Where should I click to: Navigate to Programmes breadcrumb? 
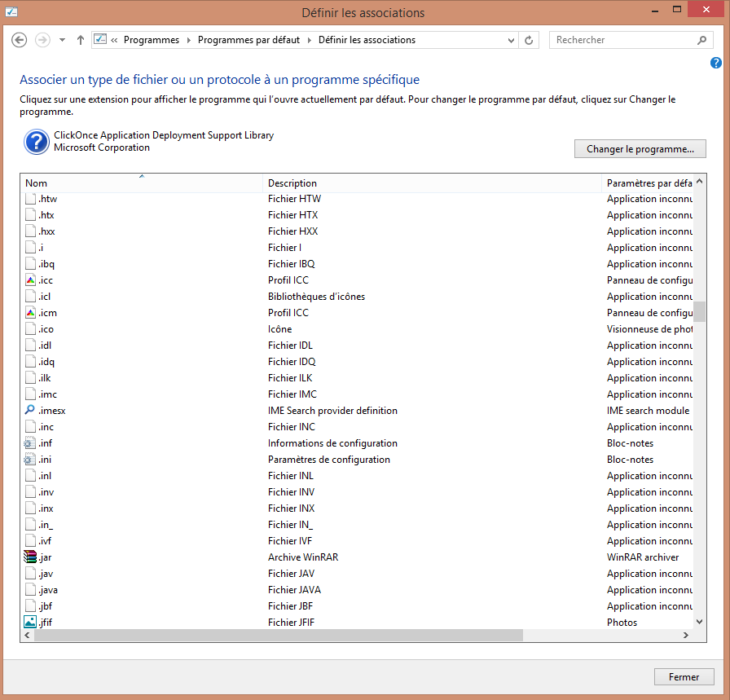(x=152, y=40)
